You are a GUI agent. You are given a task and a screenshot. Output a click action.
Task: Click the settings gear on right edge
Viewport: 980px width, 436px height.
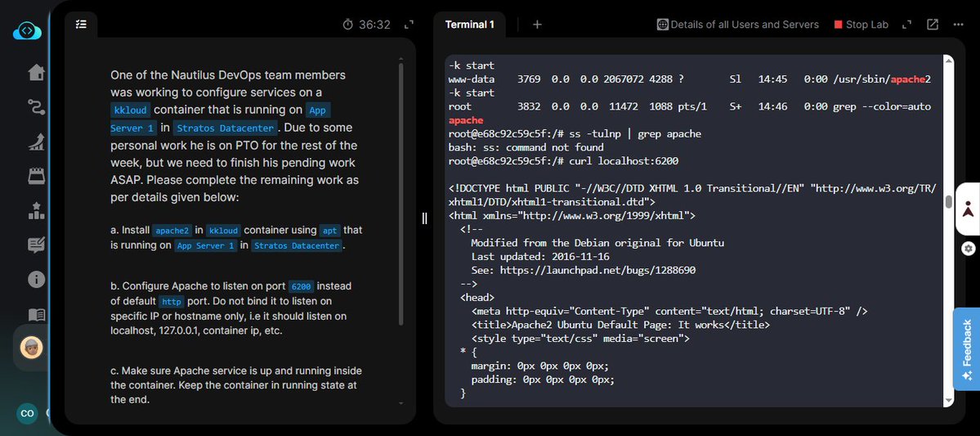tap(968, 249)
